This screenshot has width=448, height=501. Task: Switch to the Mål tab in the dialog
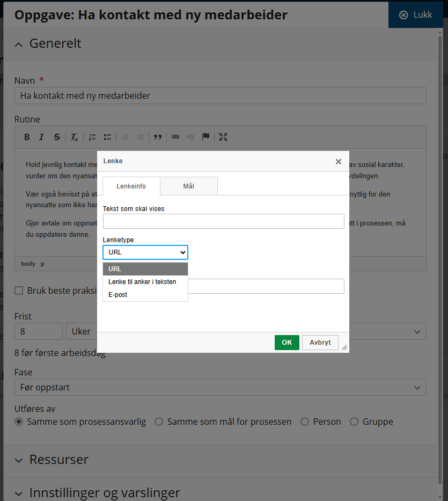[188, 186]
